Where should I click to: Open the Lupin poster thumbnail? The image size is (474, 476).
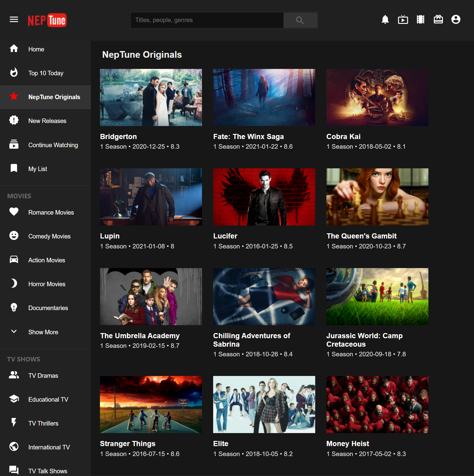[x=151, y=197]
